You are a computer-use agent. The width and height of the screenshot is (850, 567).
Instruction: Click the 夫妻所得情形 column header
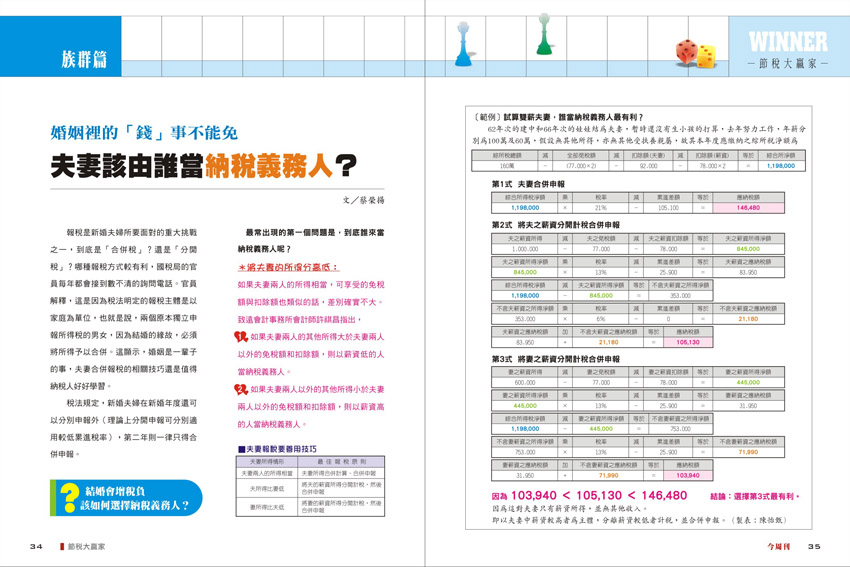pos(267,462)
